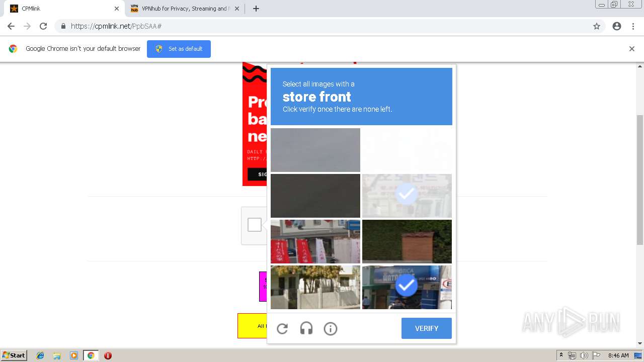Click the red ad banner behind the captcha
This screenshot has width=644, height=362.
coord(255,124)
